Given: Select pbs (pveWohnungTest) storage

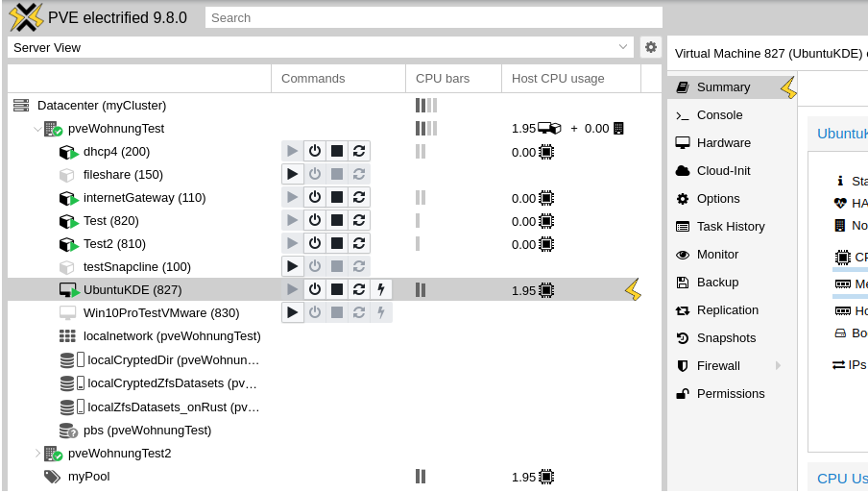Looking at the screenshot, I should 147,431.
